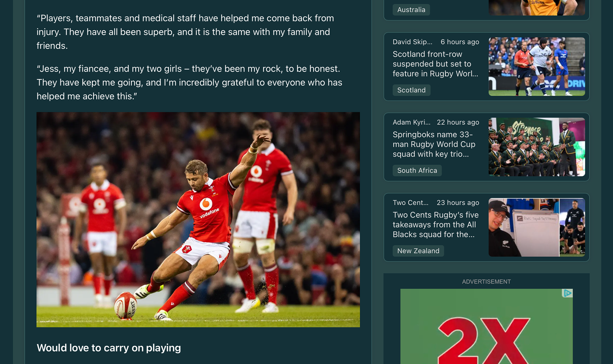Read Springboks name 33-man squad article
This screenshot has width=613, height=364.
pyautogui.click(x=434, y=144)
